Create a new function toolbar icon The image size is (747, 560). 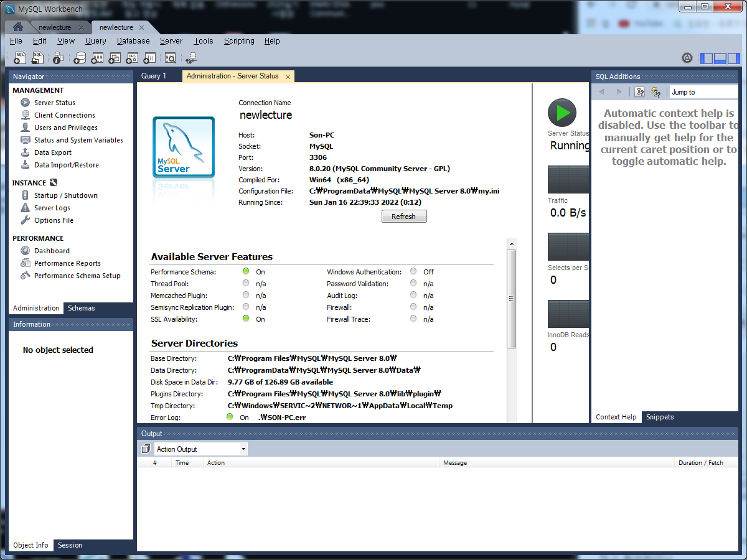coord(149,58)
